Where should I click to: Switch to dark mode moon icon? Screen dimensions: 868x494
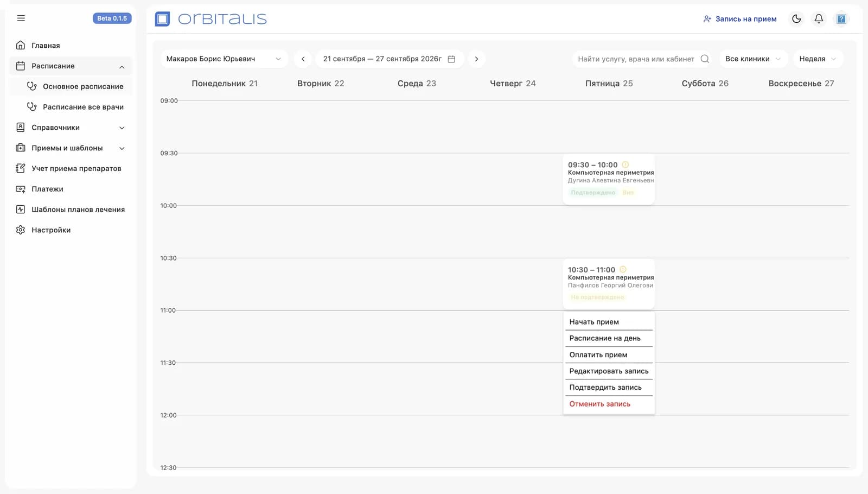click(x=796, y=19)
